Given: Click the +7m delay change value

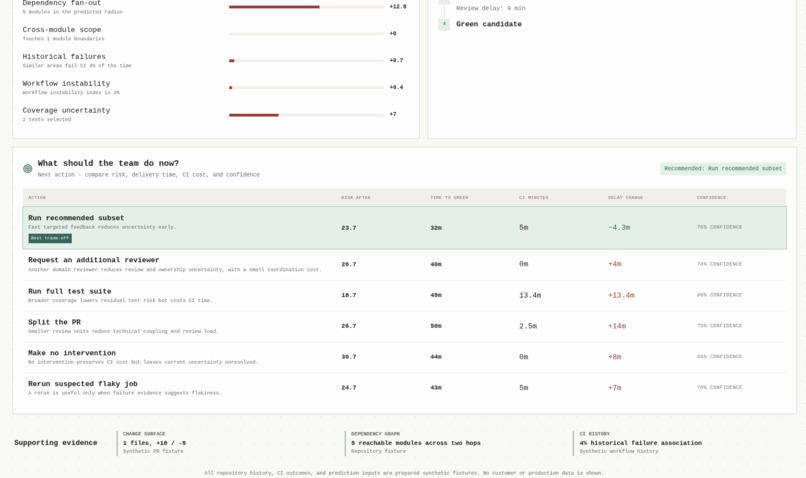Looking at the screenshot, I should tap(614, 388).
